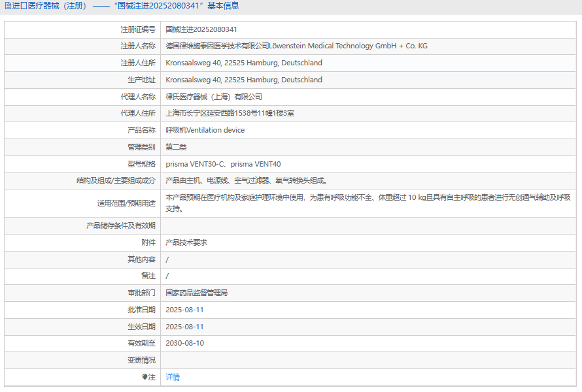This screenshot has width=582, height=392.
Task: Click the 变更情况 row label
Action: 141,360
